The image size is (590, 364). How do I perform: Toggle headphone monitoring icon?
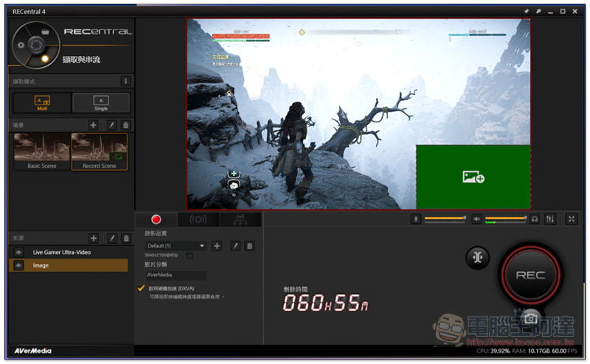[535, 219]
